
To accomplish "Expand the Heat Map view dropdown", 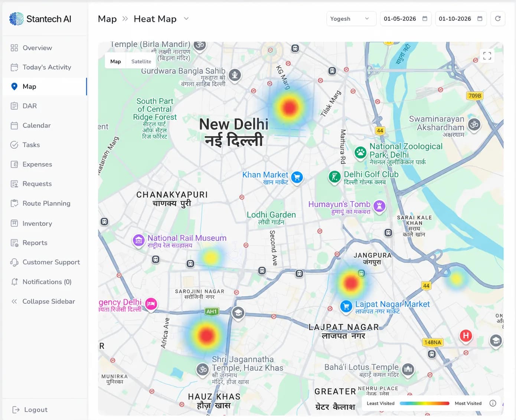I will coord(186,19).
